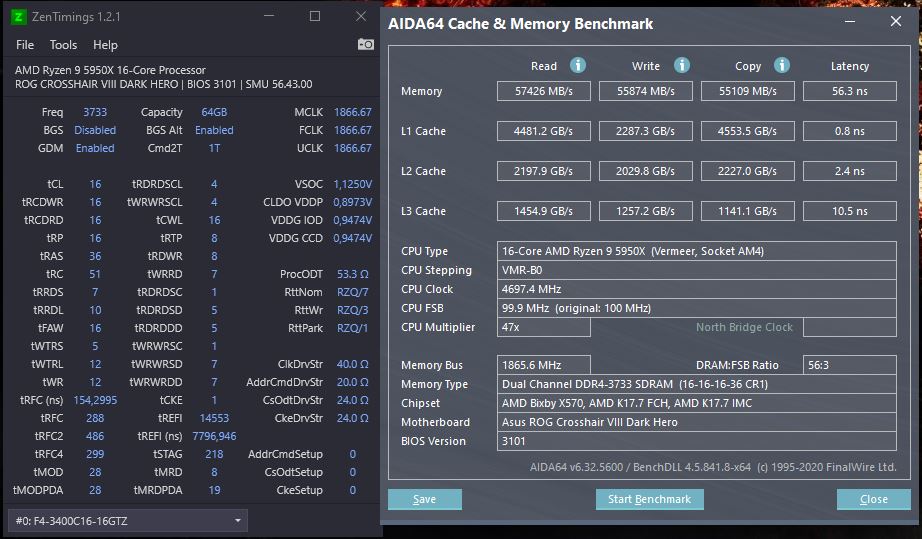
Task: Click the Save button in AIDA64
Action: click(424, 499)
